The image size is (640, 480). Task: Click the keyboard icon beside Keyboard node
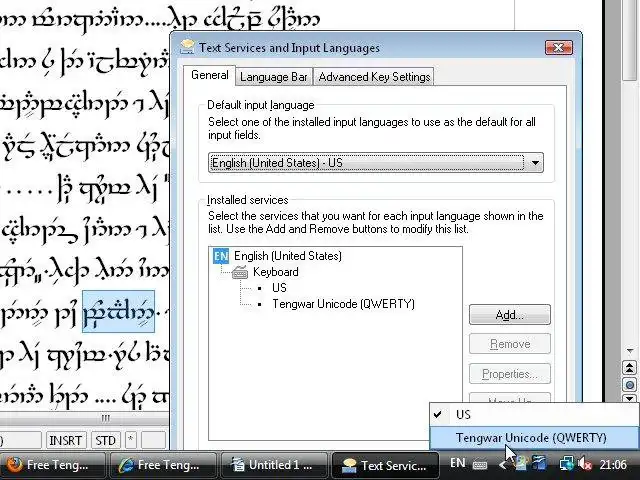(240, 272)
